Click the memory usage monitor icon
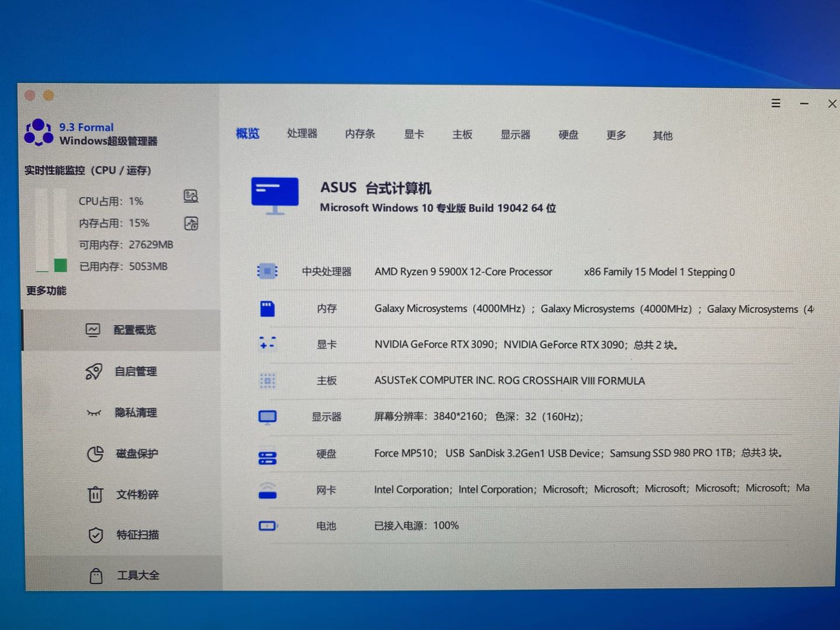The image size is (840, 630). coord(191,223)
